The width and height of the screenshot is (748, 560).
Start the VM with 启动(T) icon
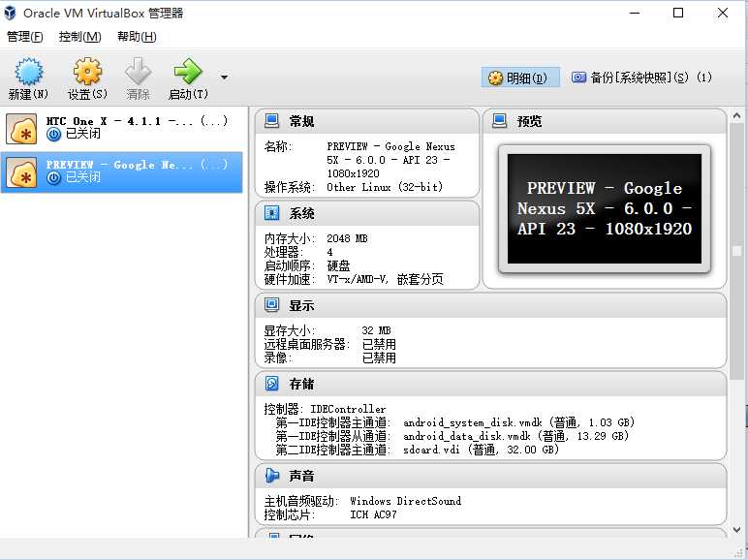pos(188,72)
